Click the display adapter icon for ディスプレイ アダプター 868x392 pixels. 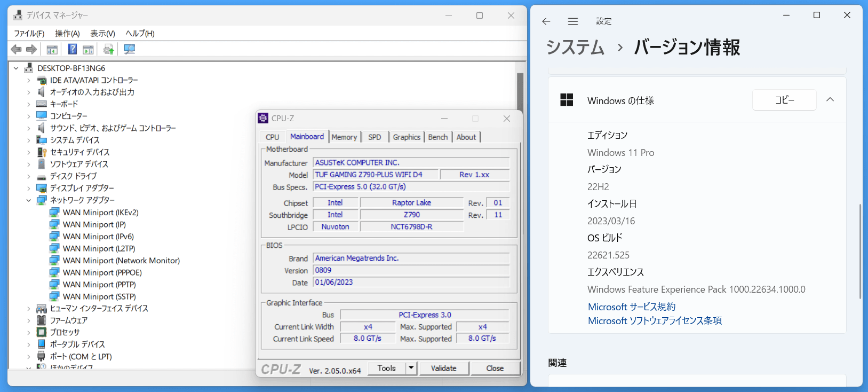42,188
